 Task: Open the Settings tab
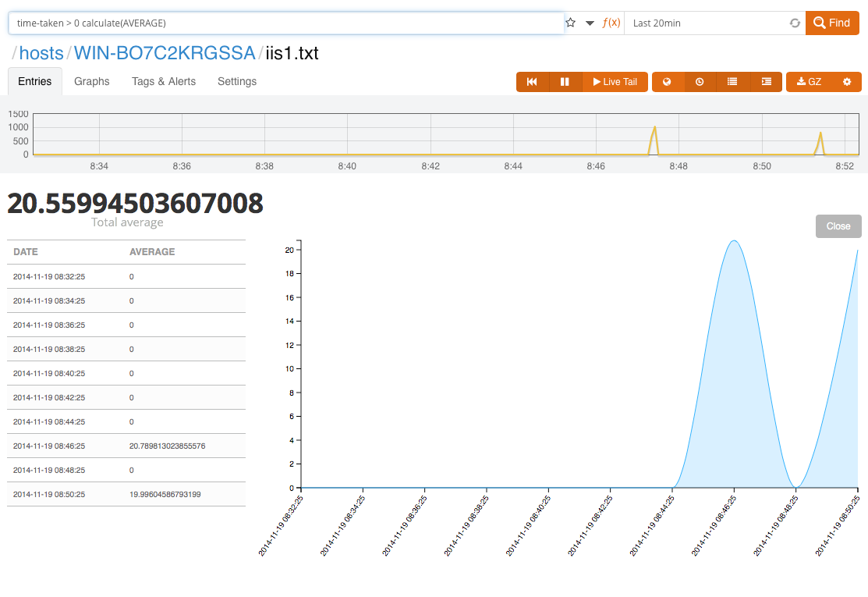(237, 81)
